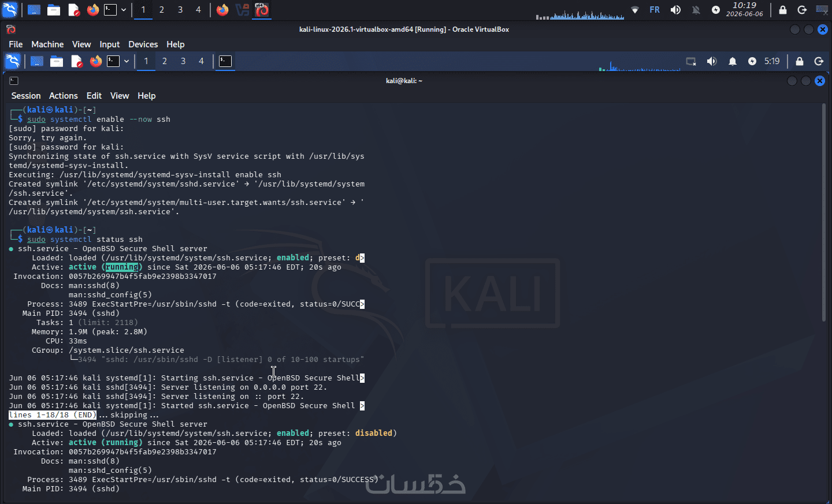Image resolution: width=832 pixels, height=504 pixels.
Task: Open the text editor launcher in the host panel
Action: [73, 10]
